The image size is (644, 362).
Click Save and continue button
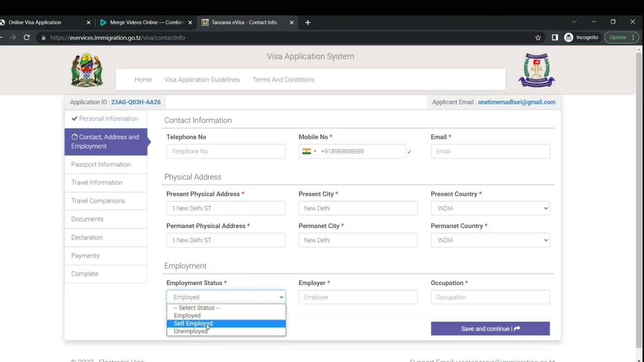[490, 329]
